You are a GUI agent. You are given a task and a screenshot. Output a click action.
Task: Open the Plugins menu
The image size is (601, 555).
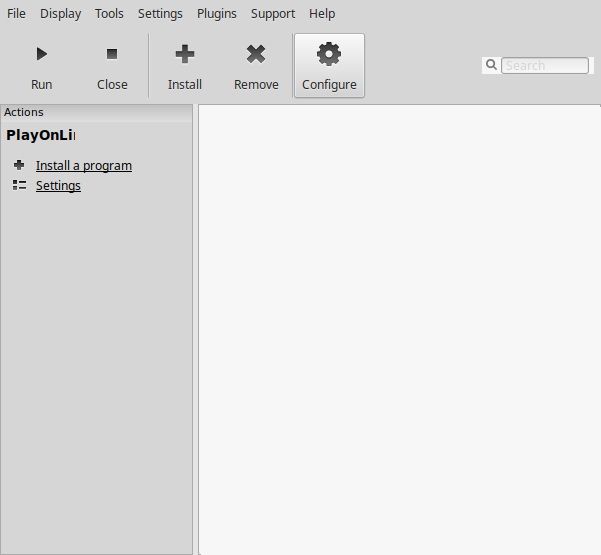coord(217,14)
